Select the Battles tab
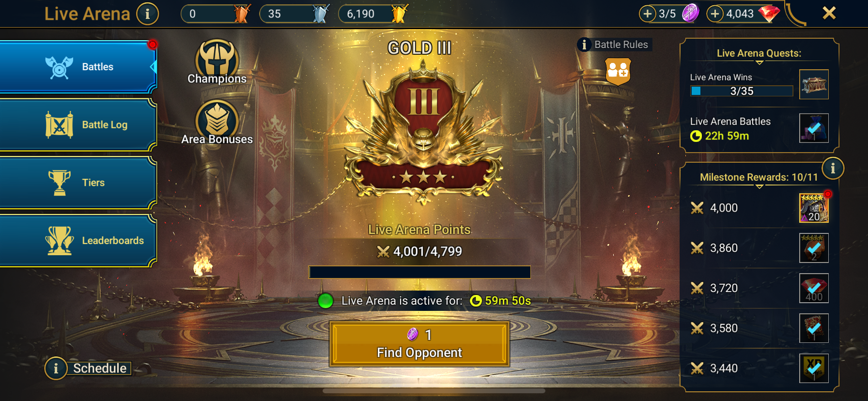868x401 pixels. pyautogui.click(x=78, y=67)
